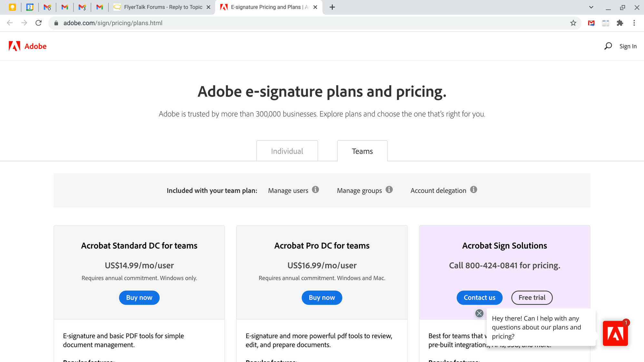
Task: Click Contact us for Acrobat Sign Solutions
Action: tap(479, 298)
